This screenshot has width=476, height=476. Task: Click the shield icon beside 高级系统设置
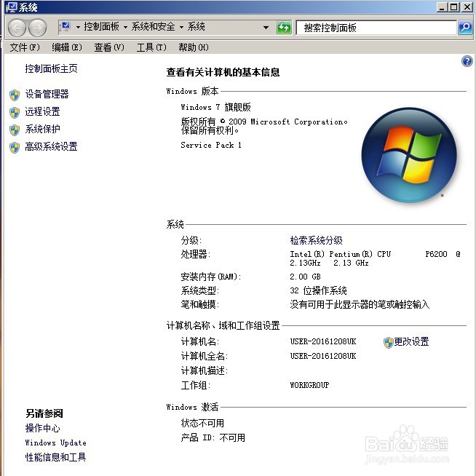pyautogui.click(x=15, y=148)
